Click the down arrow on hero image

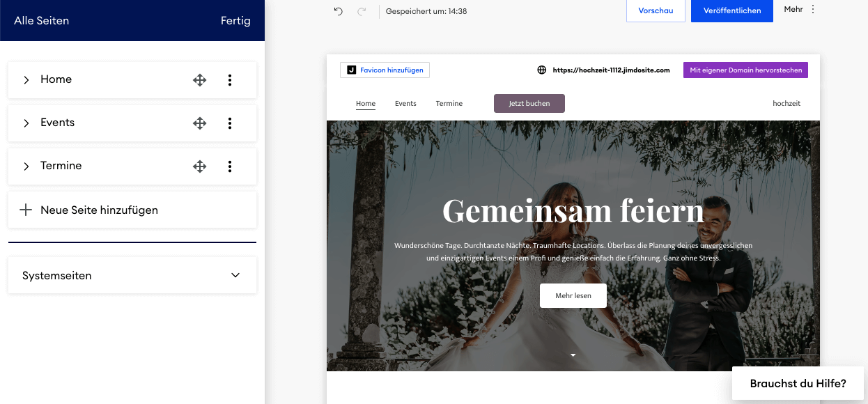click(573, 355)
